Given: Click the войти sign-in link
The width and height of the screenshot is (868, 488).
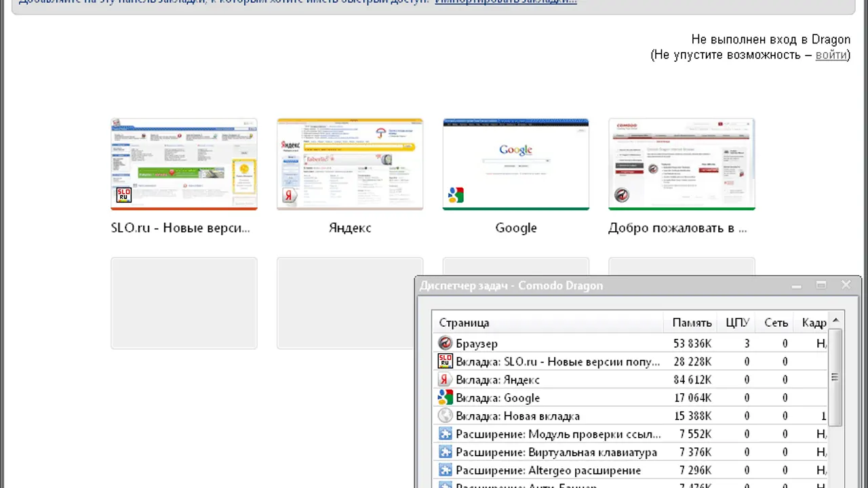Looking at the screenshot, I should pos(831,55).
